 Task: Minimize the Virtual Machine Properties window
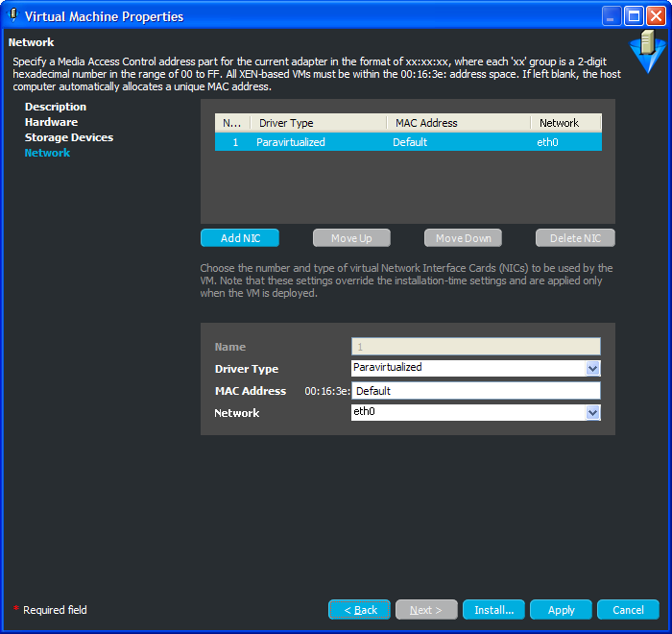612,16
